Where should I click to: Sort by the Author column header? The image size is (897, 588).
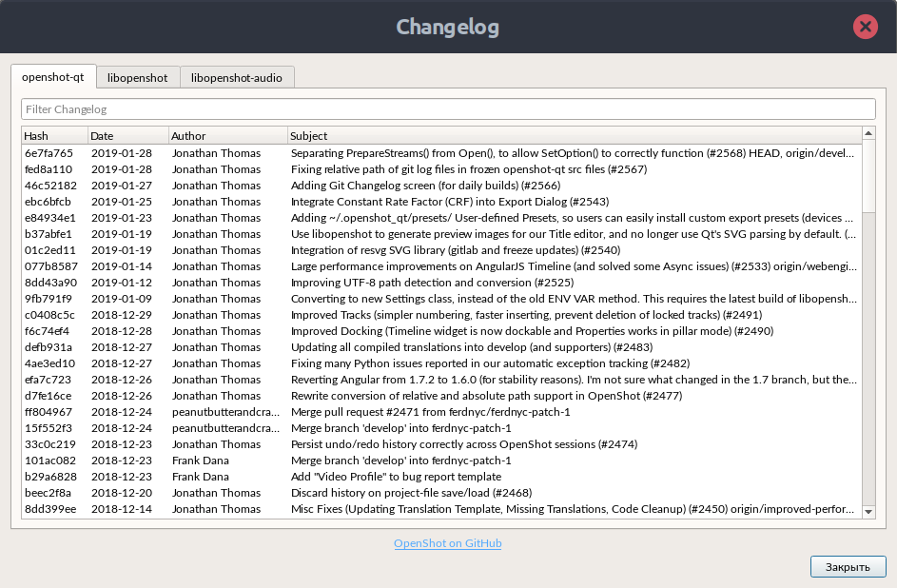point(227,135)
